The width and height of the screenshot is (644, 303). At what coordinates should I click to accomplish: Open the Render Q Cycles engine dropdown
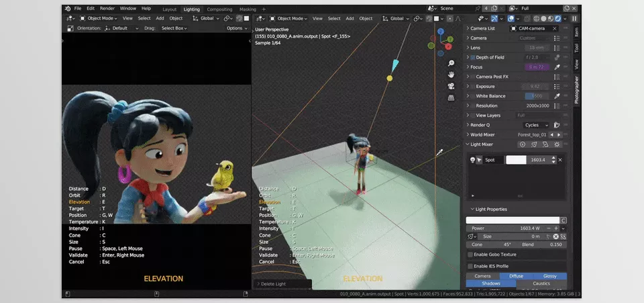coord(536,125)
